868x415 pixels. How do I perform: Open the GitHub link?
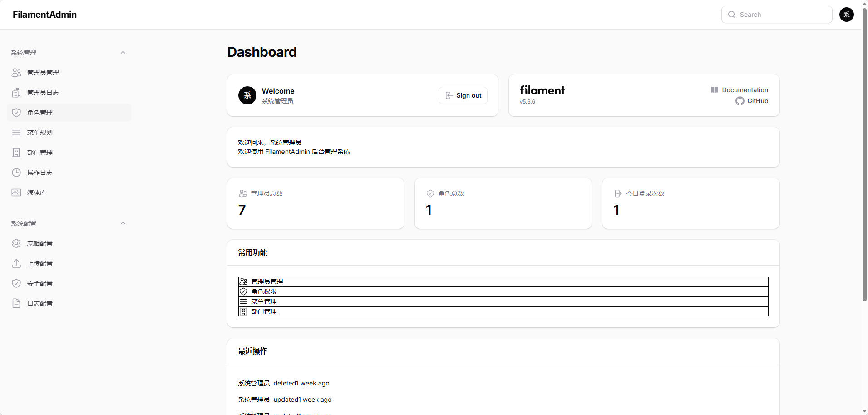(x=752, y=101)
